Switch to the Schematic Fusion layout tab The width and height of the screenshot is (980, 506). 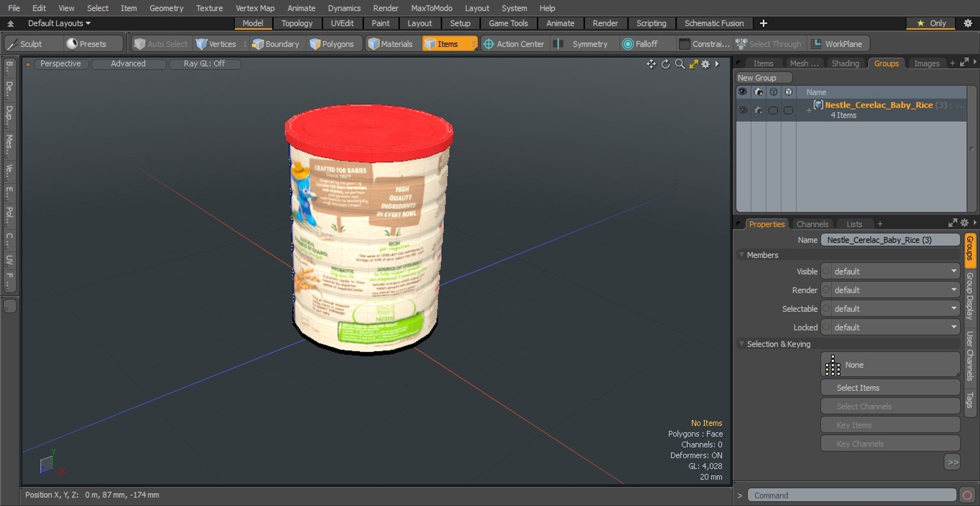(714, 23)
